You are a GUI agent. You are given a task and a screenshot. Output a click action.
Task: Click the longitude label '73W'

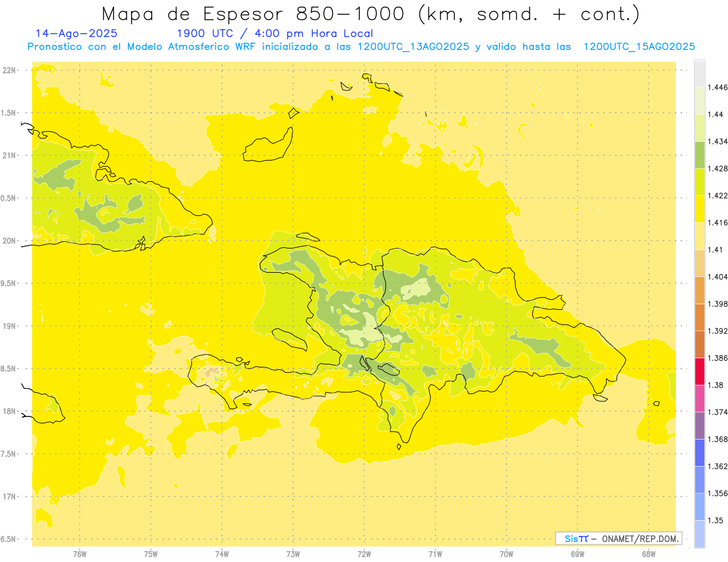point(293,554)
